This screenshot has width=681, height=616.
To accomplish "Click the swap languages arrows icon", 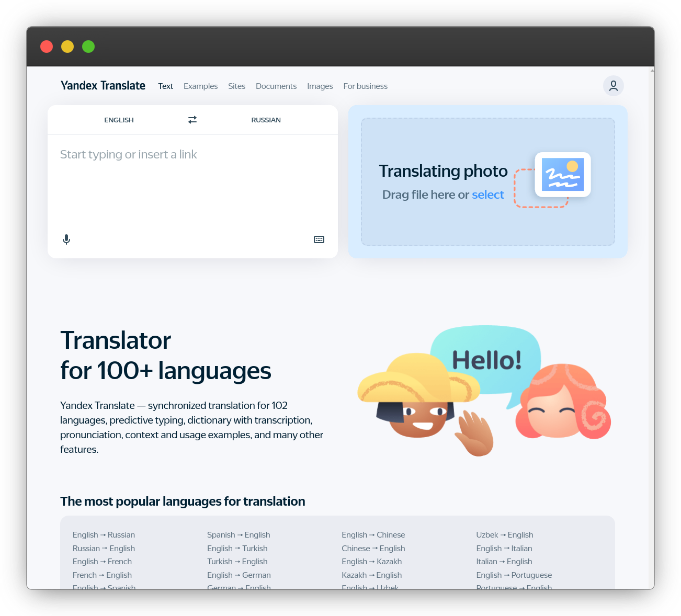I will 192,120.
